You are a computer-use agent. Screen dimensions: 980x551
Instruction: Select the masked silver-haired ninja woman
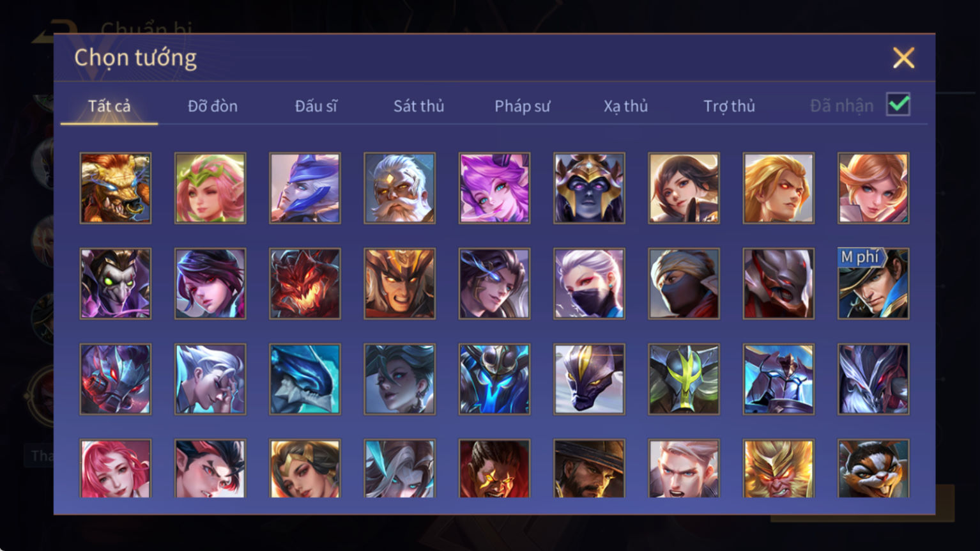click(589, 284)
